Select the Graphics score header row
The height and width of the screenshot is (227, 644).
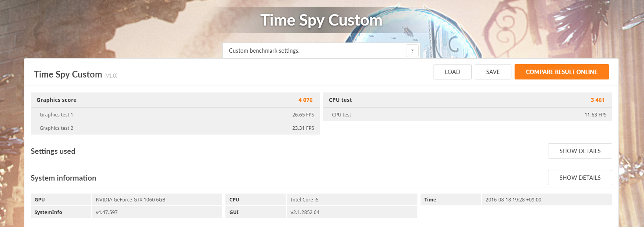click(x=175, y=100)
